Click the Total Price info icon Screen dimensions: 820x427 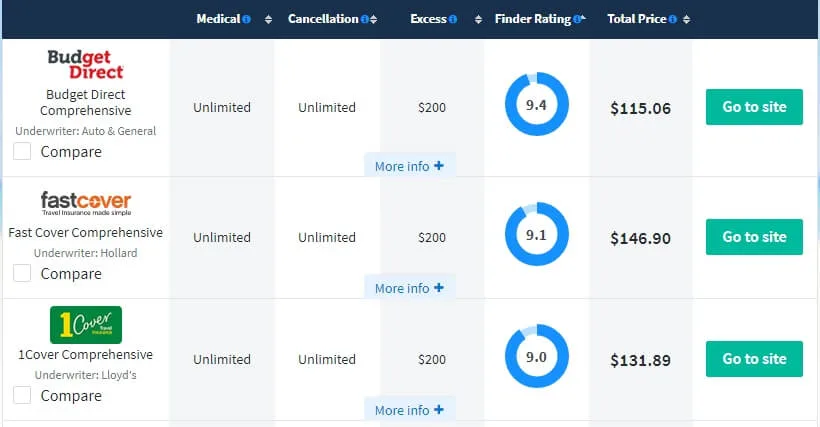click(672, 19)
